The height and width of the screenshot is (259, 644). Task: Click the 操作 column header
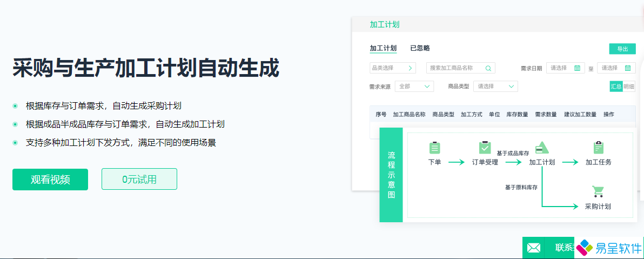click(609, 115)
